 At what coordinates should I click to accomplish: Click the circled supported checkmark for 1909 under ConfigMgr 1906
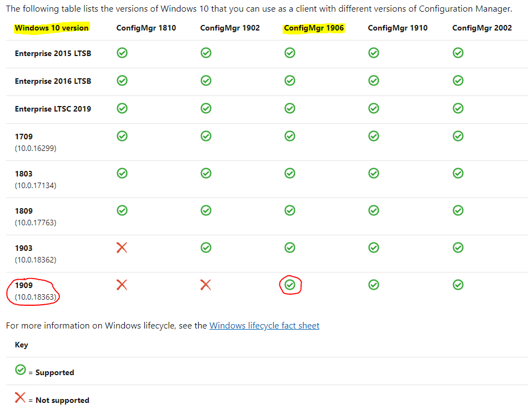pos(289,285)
